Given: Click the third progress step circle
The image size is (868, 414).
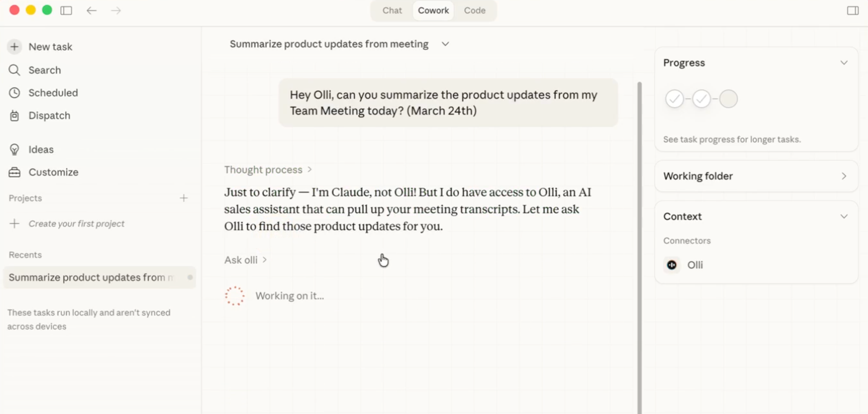Looking at the screenshot, I should (x=729, y=99).
